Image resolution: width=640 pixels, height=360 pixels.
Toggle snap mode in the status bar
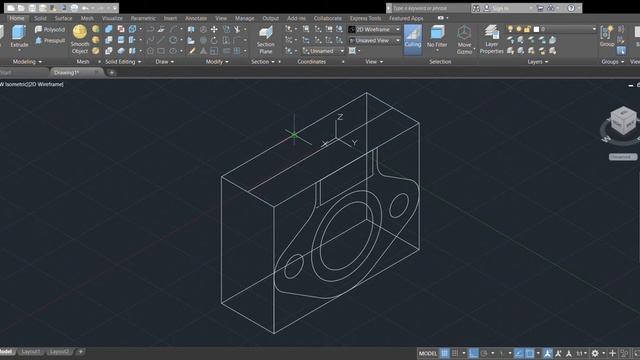pyautogui.click(x=455, y=353)
